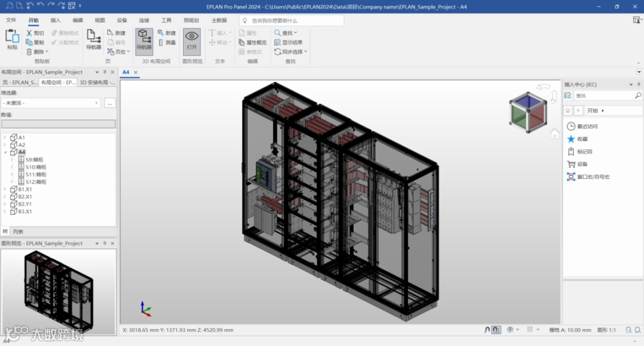
Task: Open 窗口宏/符号宏 in insert center
Action: 589,177
